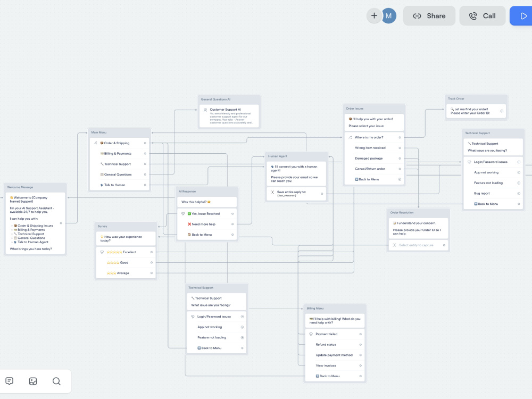The width and height of the screenshot is (532, 399).
Task: Select App not working in lower Technical Support
Action: click(217, 327)
